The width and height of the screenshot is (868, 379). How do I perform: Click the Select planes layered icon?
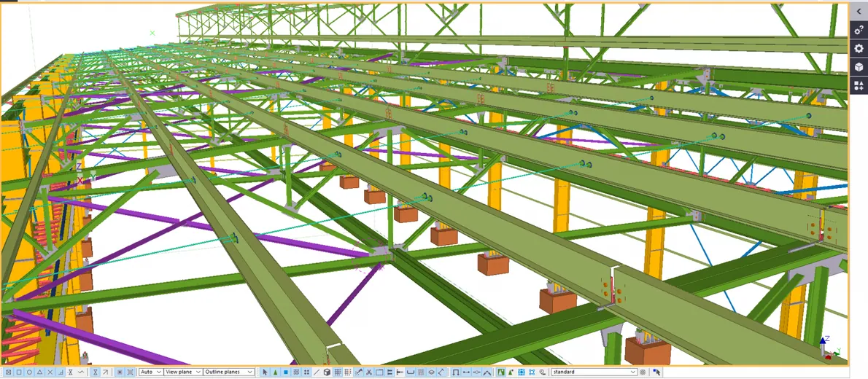(431, 372)
